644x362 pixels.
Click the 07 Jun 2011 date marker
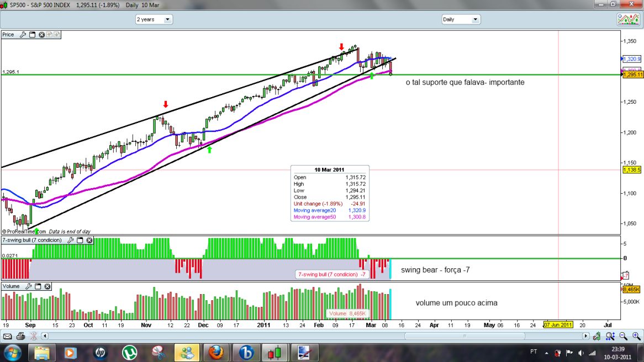click(558, 324)
